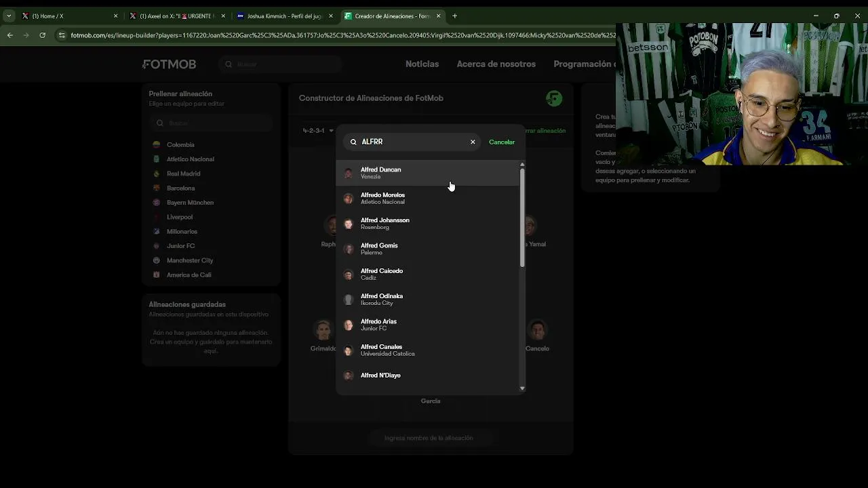Select Alfred Gomis of Palermo

pos(427,249)
